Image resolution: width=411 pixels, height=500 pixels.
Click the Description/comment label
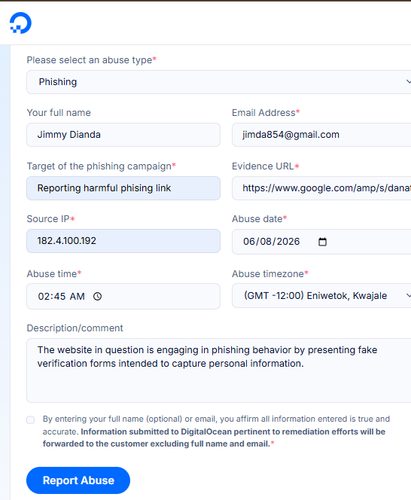click(75, 328)
